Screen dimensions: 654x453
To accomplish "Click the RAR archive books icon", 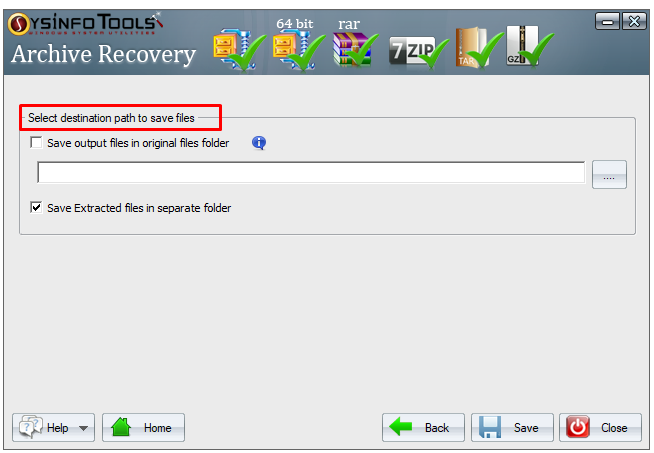I will pos(355,49).
